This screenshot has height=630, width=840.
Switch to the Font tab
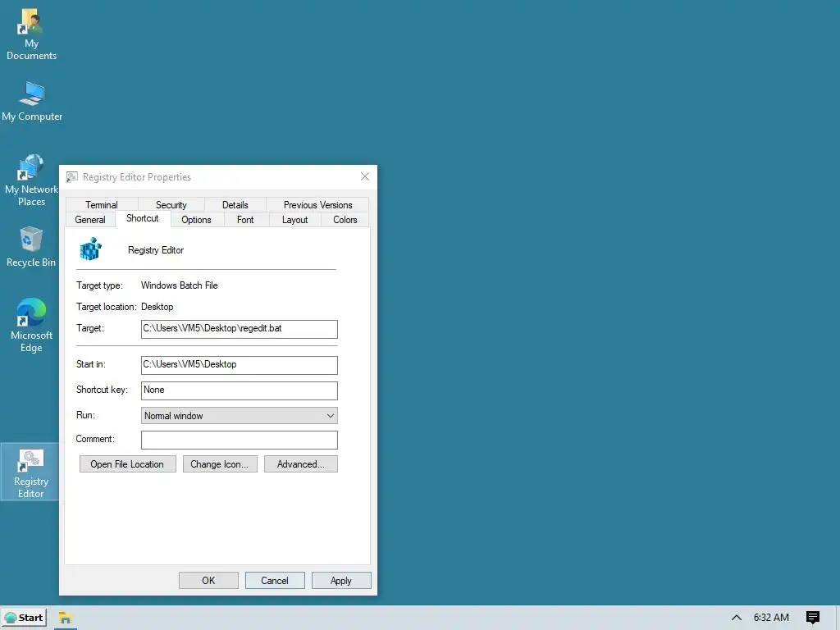[245, 220]
